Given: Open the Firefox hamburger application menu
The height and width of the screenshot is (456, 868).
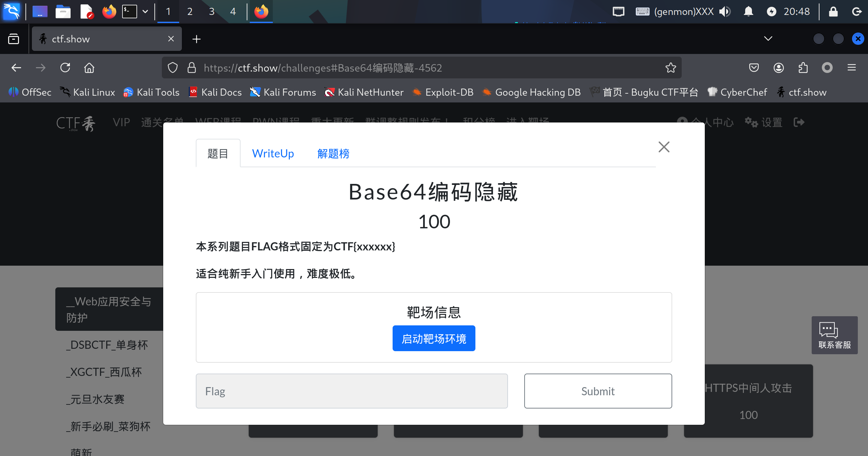Looking at the screenshot, I should tap(851, 68).
